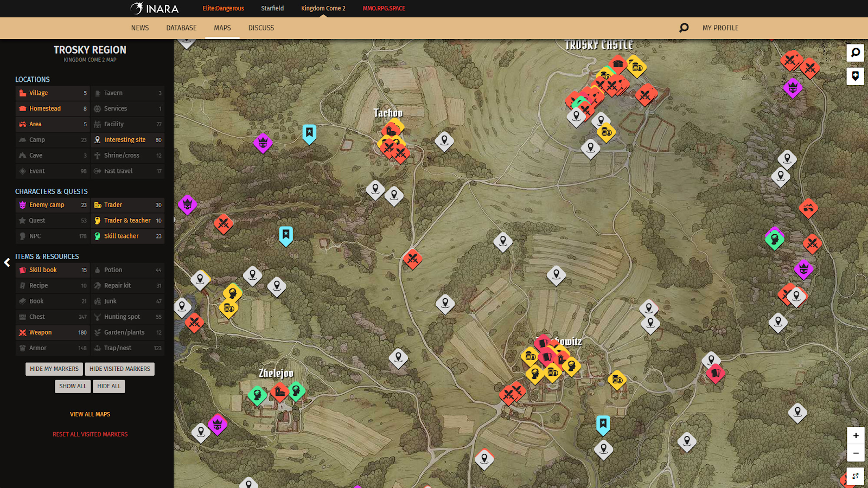Click the purple enemy camp marker near Zhelejov
This screenshot has height=488, width=868.
pyautogui.click(x=218, y=425)
